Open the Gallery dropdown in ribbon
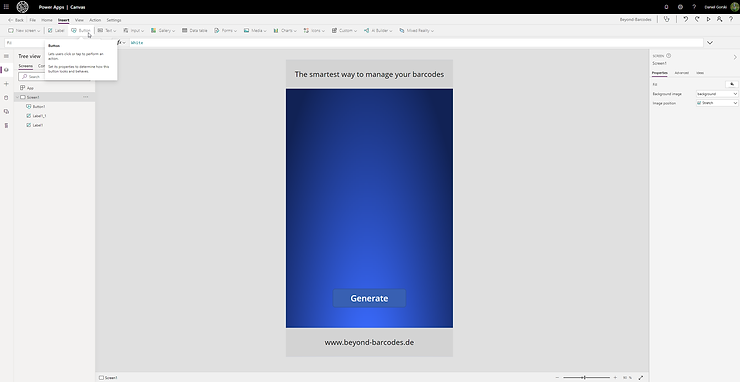The width and height of the screenshot is (740, 382). pyautogui.click(x=163, y=30)
